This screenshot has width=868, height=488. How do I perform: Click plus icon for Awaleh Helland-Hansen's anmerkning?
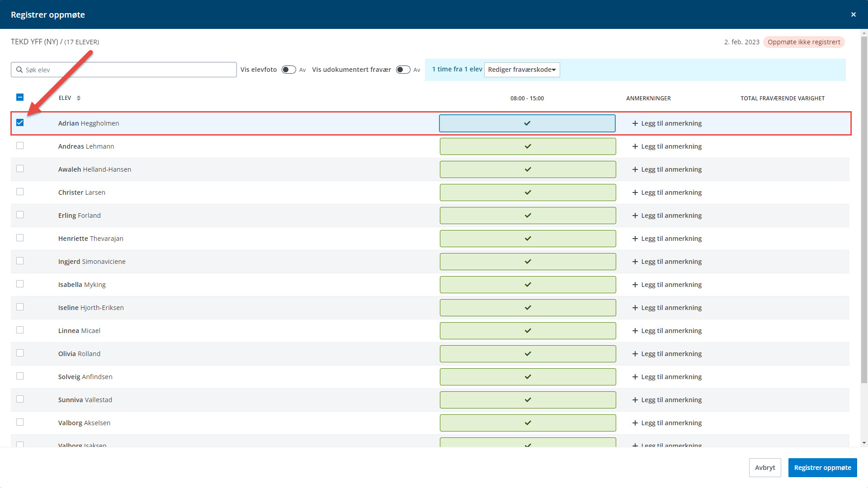pyautogui.click(x=635, y=169)
